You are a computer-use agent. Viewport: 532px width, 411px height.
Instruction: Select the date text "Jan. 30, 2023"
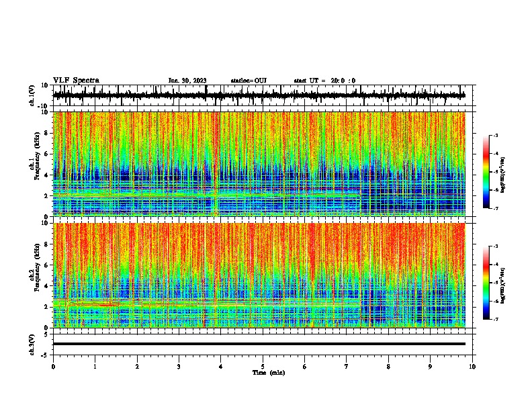coord(187,81)
